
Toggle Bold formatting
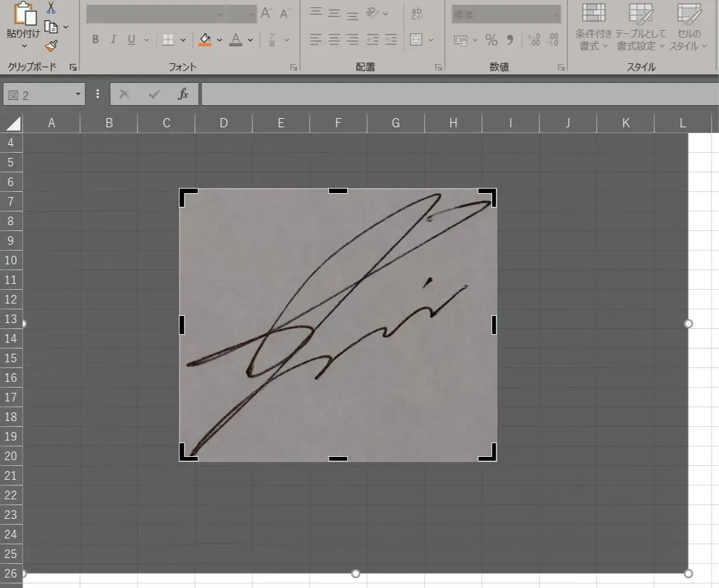click(95, 39)
